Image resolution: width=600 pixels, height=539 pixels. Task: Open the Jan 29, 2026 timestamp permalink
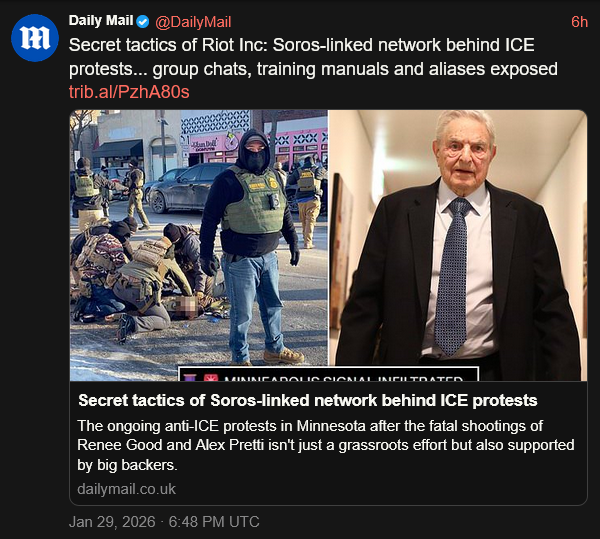pyautogui.click(x=164, y=522)
